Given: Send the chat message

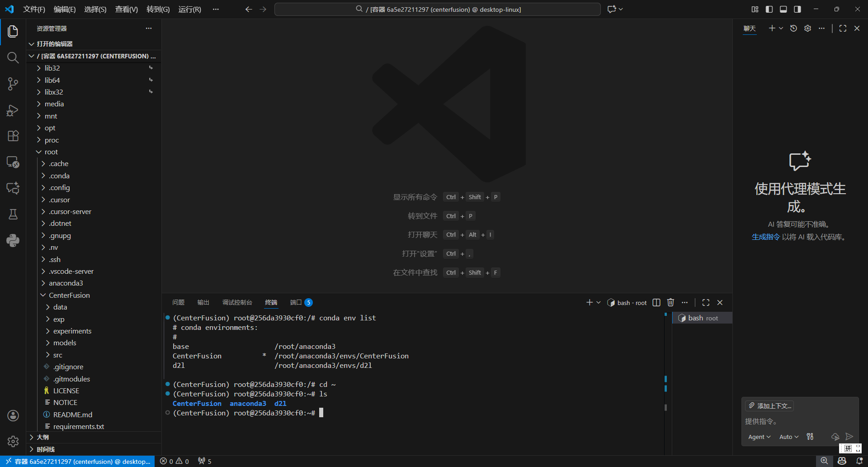Looking at the screenshot, I should pos(849,437).
